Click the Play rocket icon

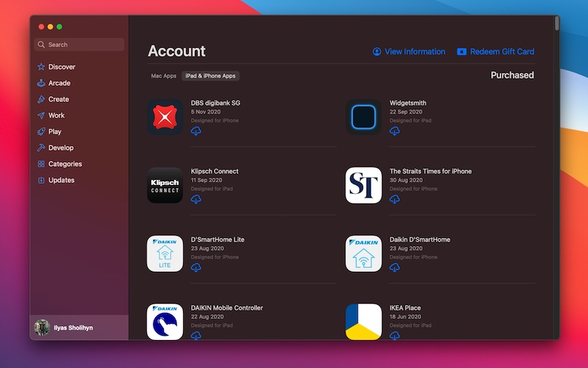[x=41, y=131]
